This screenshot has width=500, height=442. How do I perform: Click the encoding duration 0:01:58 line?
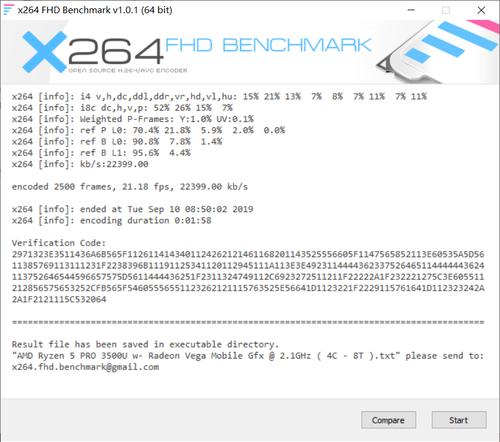point(112,221)
